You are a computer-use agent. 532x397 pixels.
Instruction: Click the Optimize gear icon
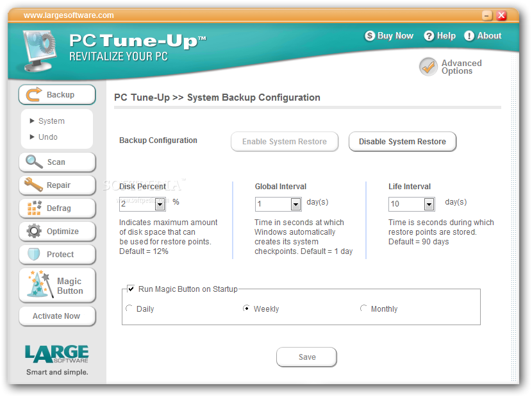click(x=34, y=231)
